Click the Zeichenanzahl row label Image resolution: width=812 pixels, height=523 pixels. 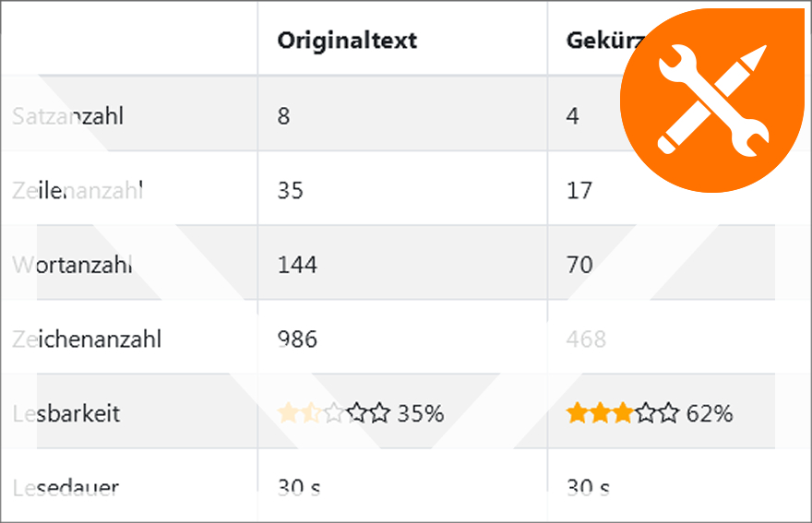[87, 339]
